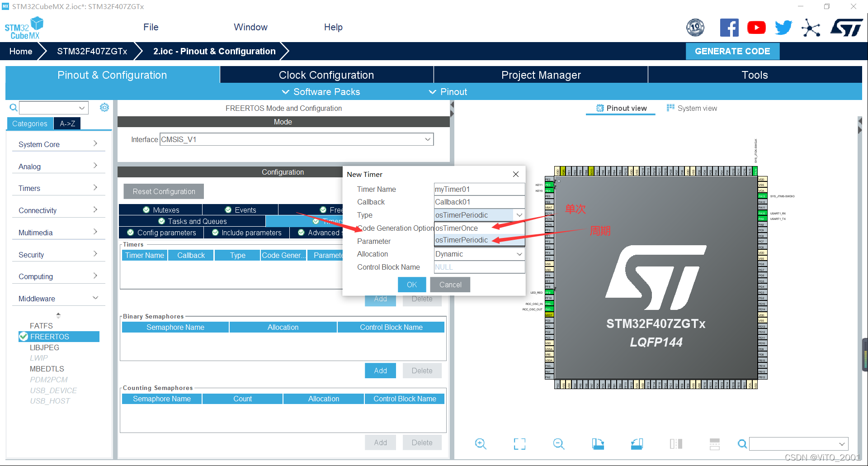
Task: Expand the System Core category
Action: pyautogui.click(x=58, y=144)
